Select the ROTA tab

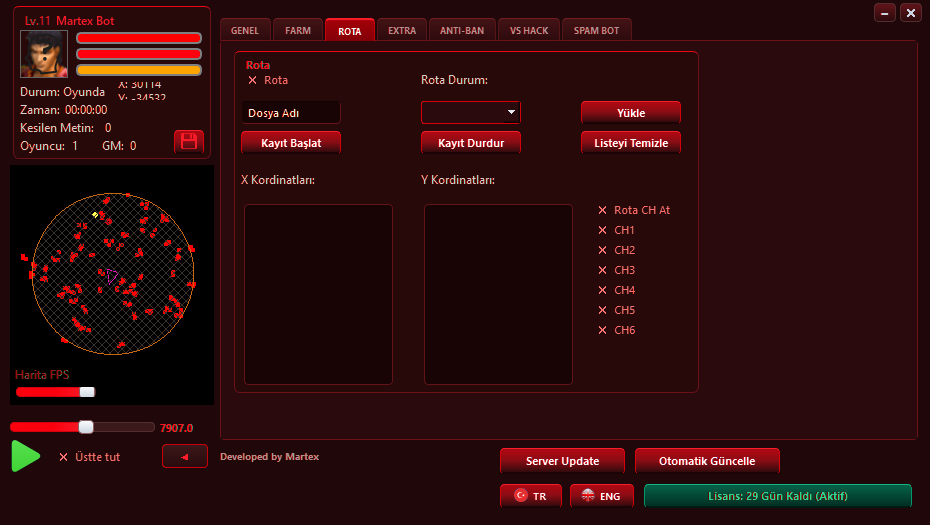[x=350, y=30]
